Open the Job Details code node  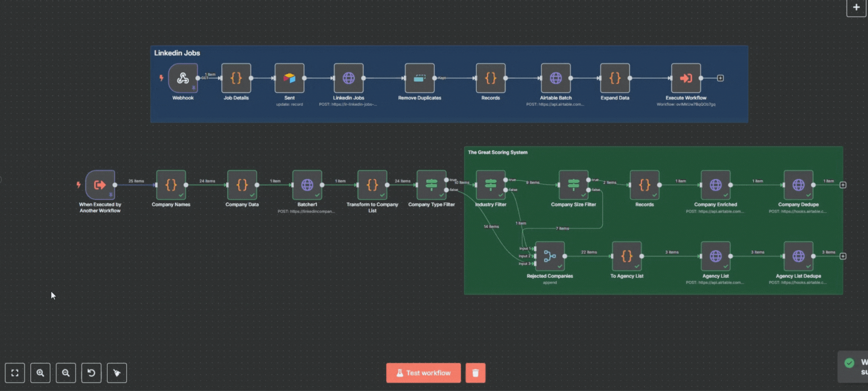tap(236, 78)
